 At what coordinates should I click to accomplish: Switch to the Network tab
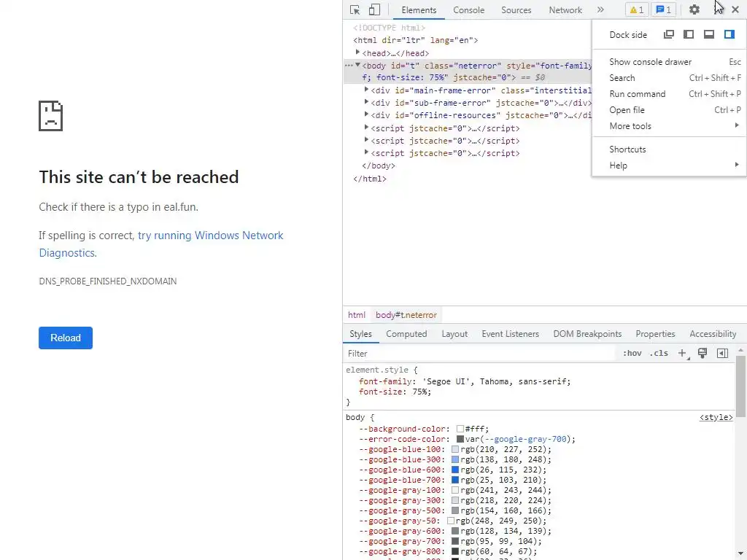click(565, 10)
